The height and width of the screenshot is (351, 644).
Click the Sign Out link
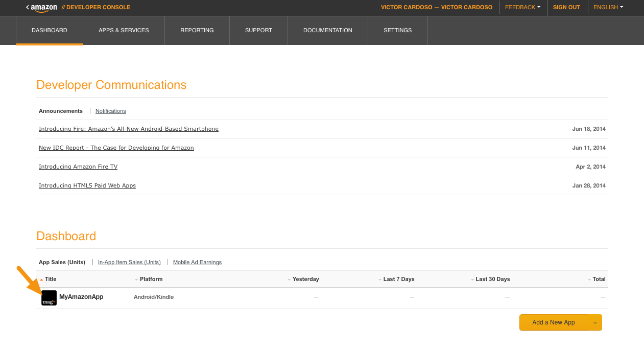[567, 7]
